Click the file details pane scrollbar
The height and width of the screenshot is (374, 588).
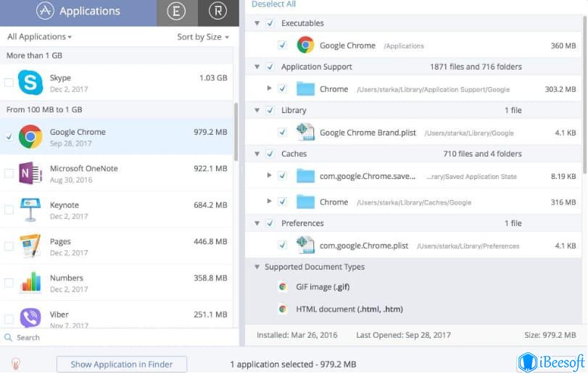pyautogui.click(x=584, y=93)
